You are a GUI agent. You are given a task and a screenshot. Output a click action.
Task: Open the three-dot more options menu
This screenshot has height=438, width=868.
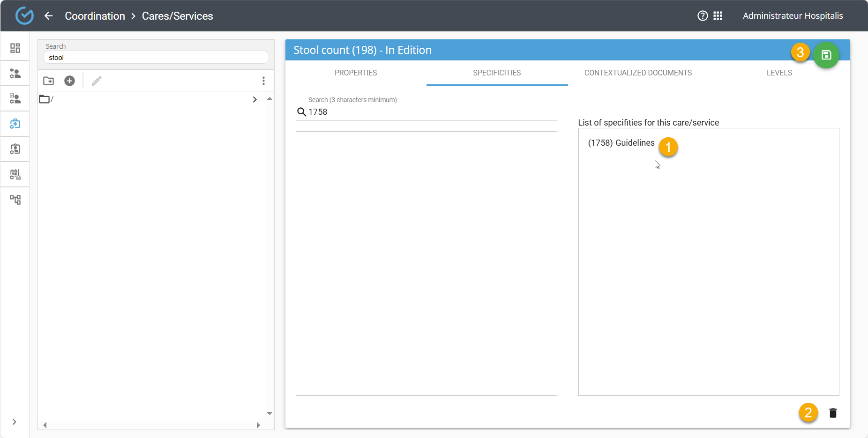[263, 81]
